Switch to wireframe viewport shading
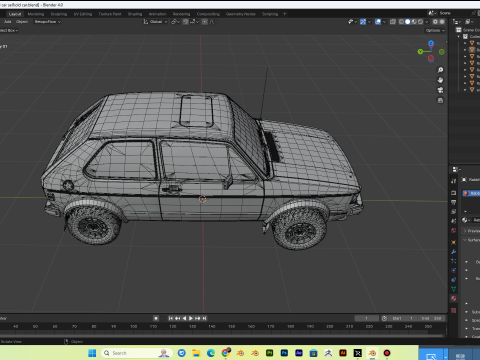Image resolution: width=480 pixels, height=360 pixels. coord(401,22)
